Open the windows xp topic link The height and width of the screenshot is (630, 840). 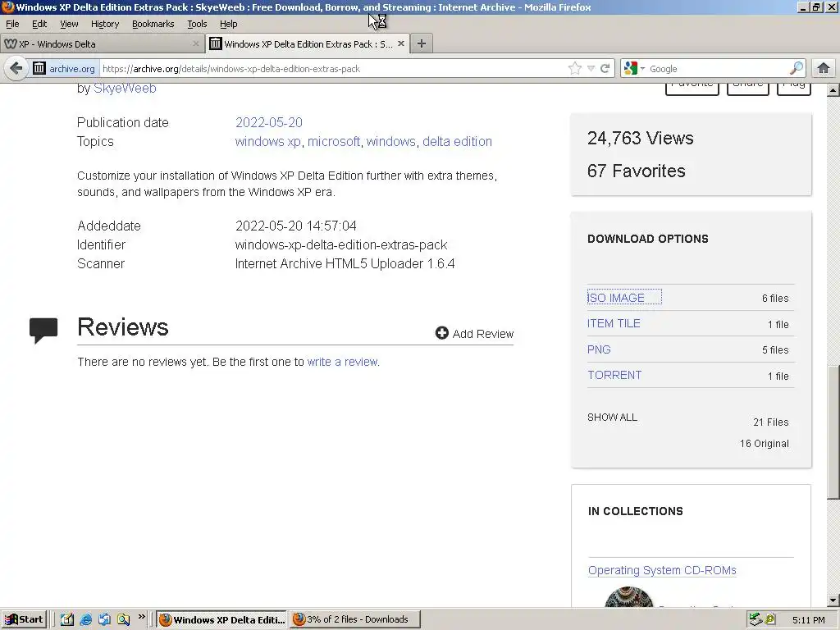pyautogui.click(x=268, y=141)
